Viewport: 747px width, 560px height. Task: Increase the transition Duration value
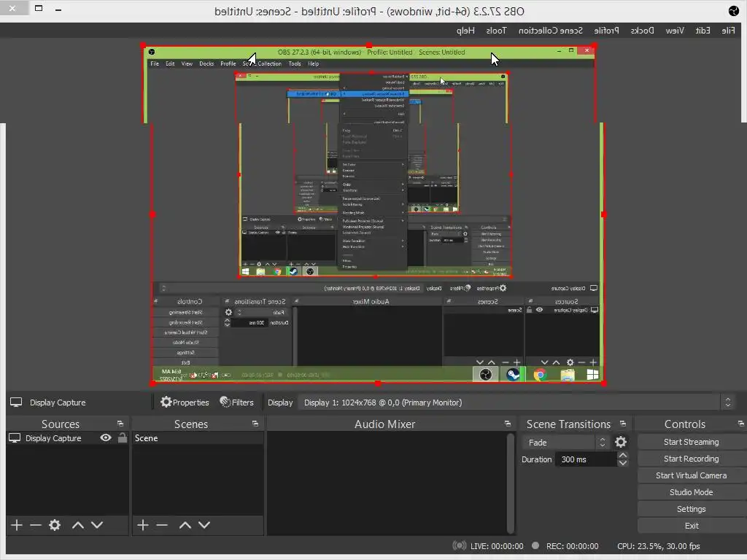(x=622, y=455)
